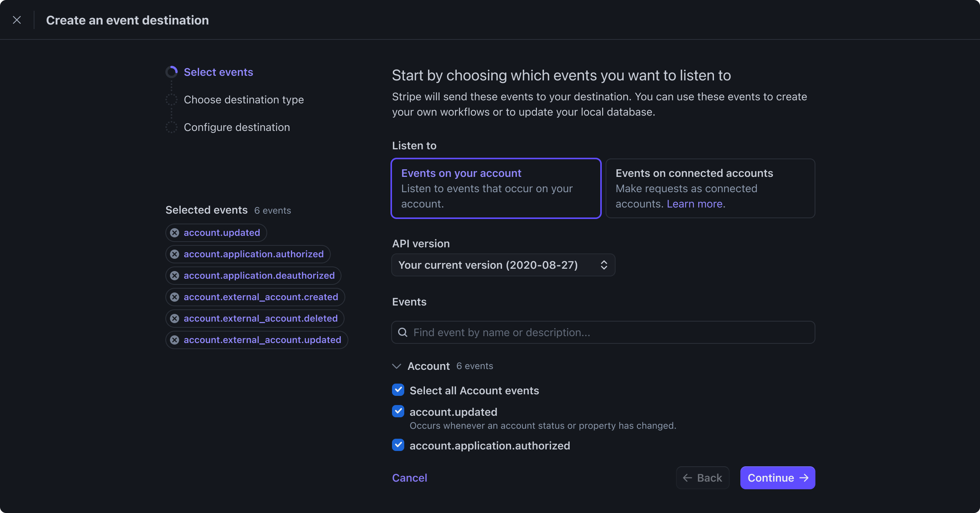
Task: Uncheck the account.updated event checkbox
Action: click(398, 411)
